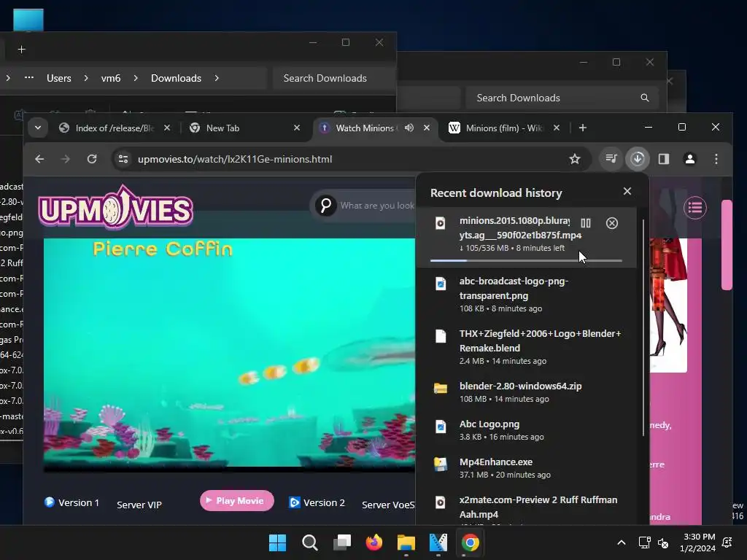Open the UpMovies list menu icon
The height and width of the screenshot is (560, 747).
[695, 208]
